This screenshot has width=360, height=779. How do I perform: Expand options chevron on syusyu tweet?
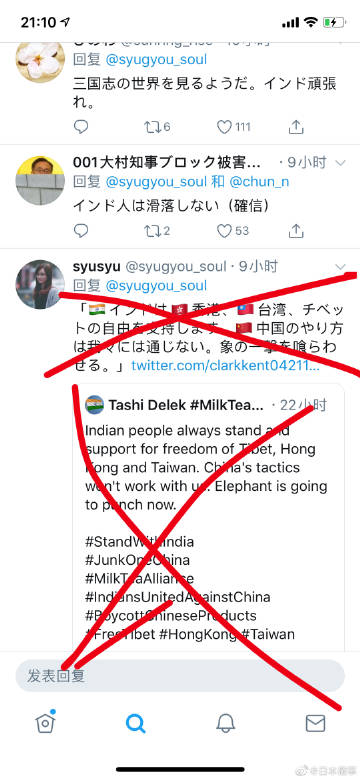tap(341, 266)
